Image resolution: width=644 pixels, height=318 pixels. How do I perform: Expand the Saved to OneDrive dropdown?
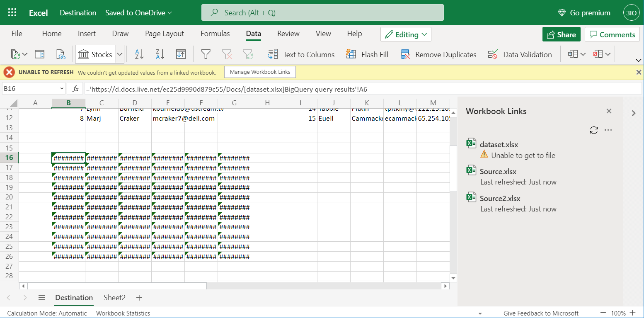(x=169, y=12)
